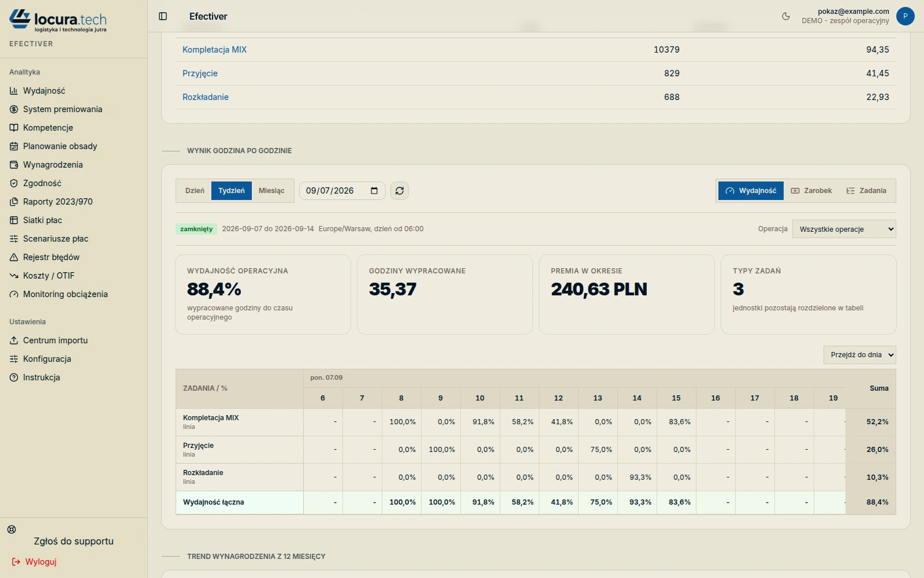Screen dimensions: 924x578
Task: Open the calendar picker in date field
Action: pos(374,191)
